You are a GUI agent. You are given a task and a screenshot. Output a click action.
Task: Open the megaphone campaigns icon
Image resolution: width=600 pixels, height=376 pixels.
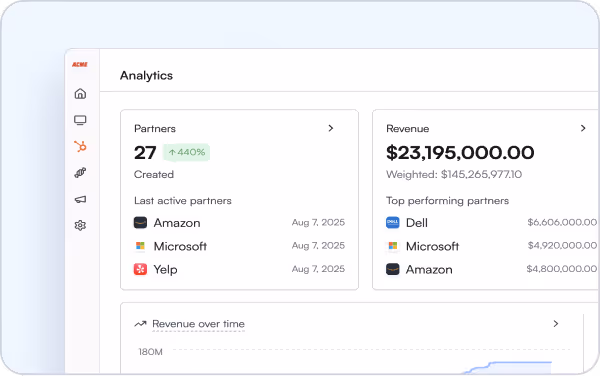[x=80, y=199]
